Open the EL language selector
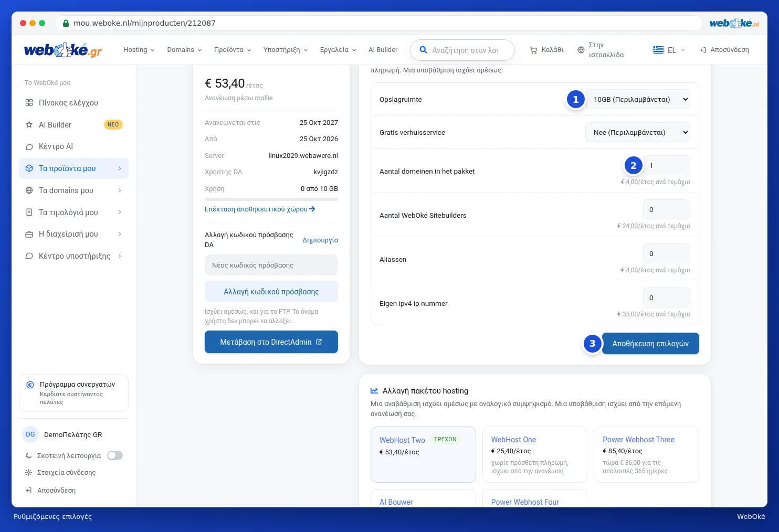 [x=669, y=50]
